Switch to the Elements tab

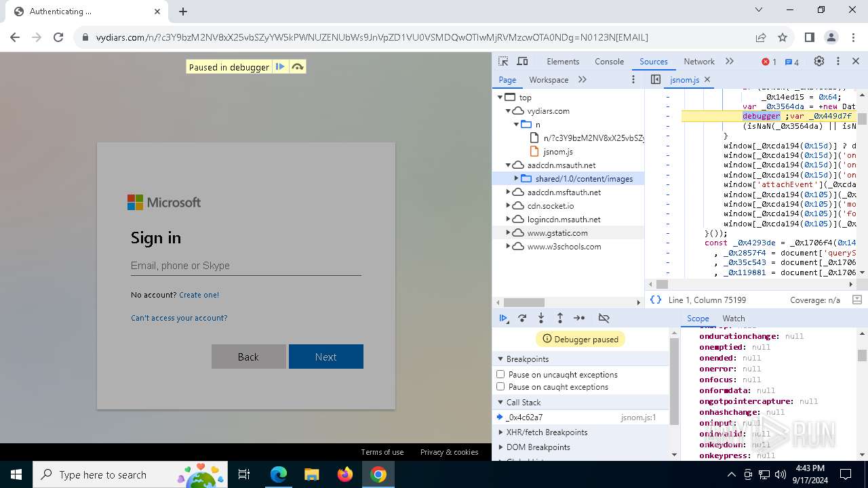pos(563,61)
